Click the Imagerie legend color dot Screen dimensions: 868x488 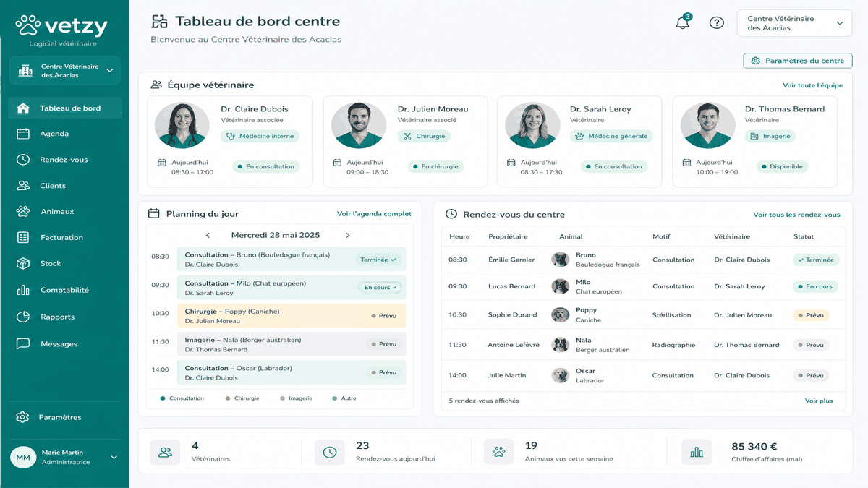281,398
